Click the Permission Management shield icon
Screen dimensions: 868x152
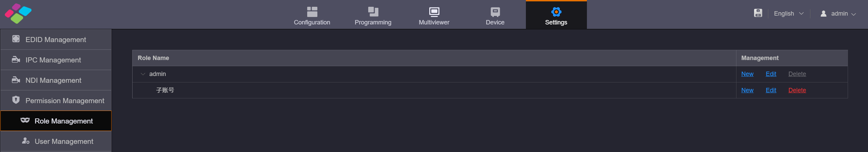coord(16,100)
